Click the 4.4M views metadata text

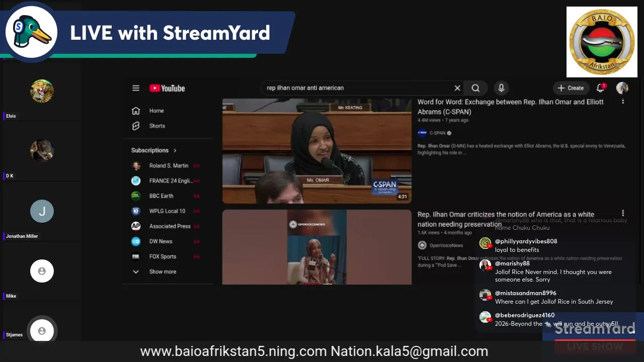(429, 121)
